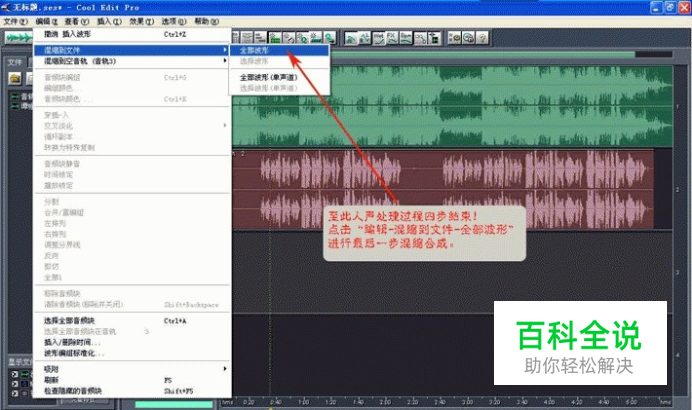
Task: Expand the 混缩到文件 submenu arrow
Action: click(225, 50)
